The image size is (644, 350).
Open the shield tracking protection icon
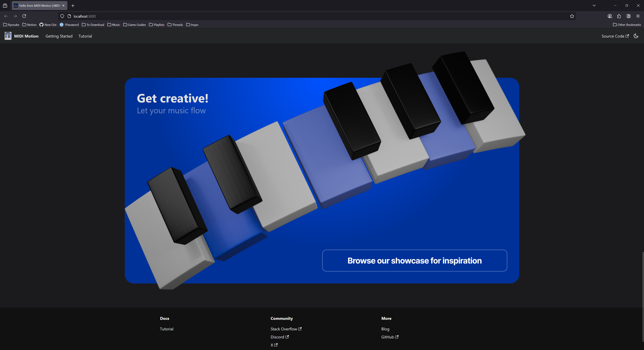62,16
